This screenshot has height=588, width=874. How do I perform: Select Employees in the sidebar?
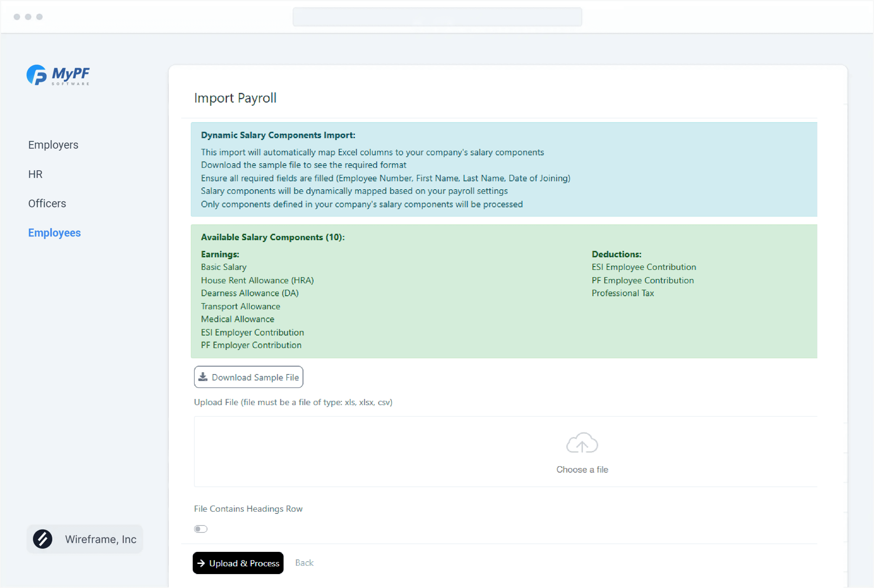click(x=54, y=232)
